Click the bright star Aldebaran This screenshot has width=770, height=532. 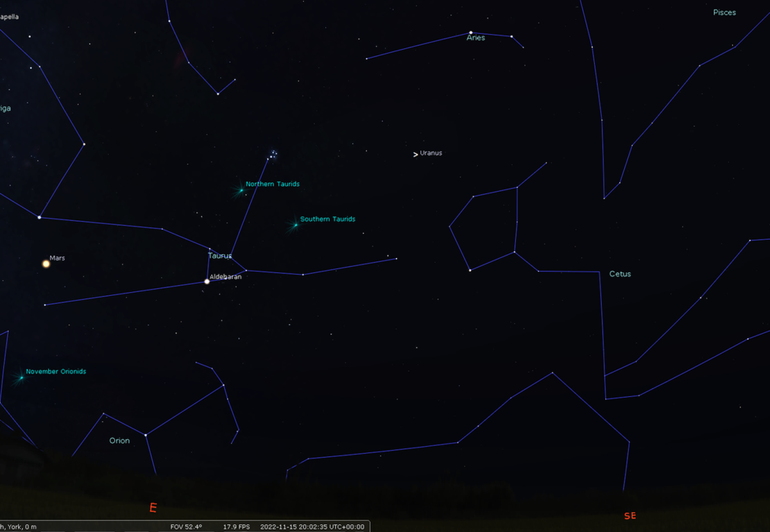207,281
